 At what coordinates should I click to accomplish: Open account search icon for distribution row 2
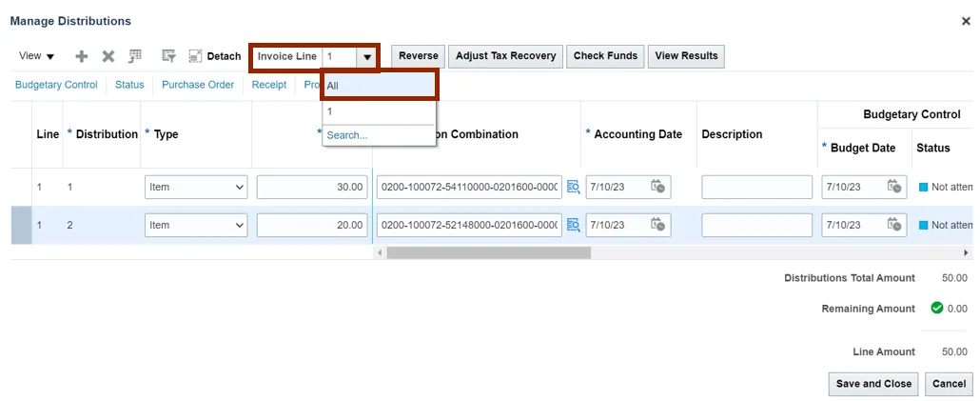point(573,225)
